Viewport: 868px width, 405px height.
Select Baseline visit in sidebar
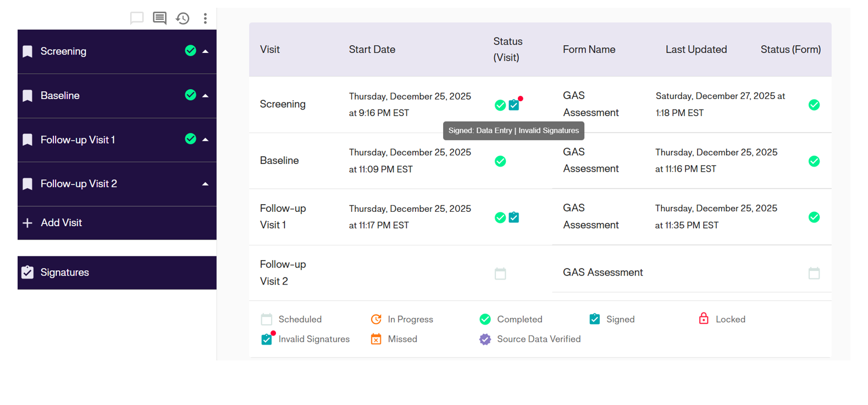point(60,96)
